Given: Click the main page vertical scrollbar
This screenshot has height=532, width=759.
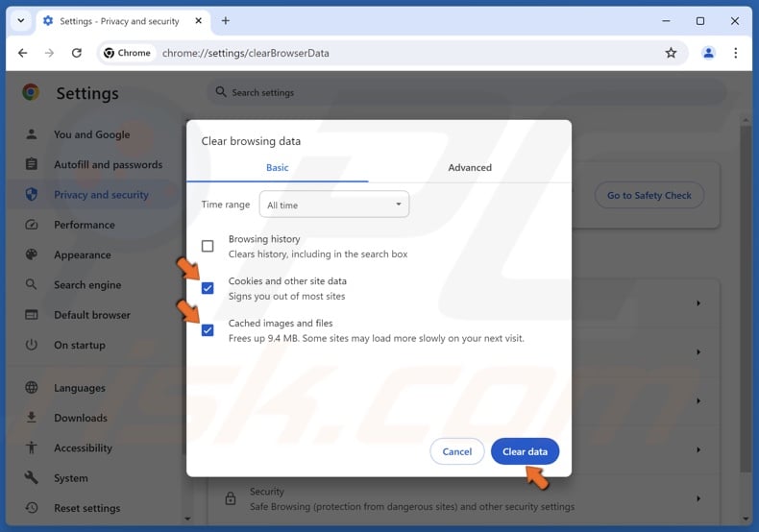Looking at the screenshot, I should click(746, 300).
